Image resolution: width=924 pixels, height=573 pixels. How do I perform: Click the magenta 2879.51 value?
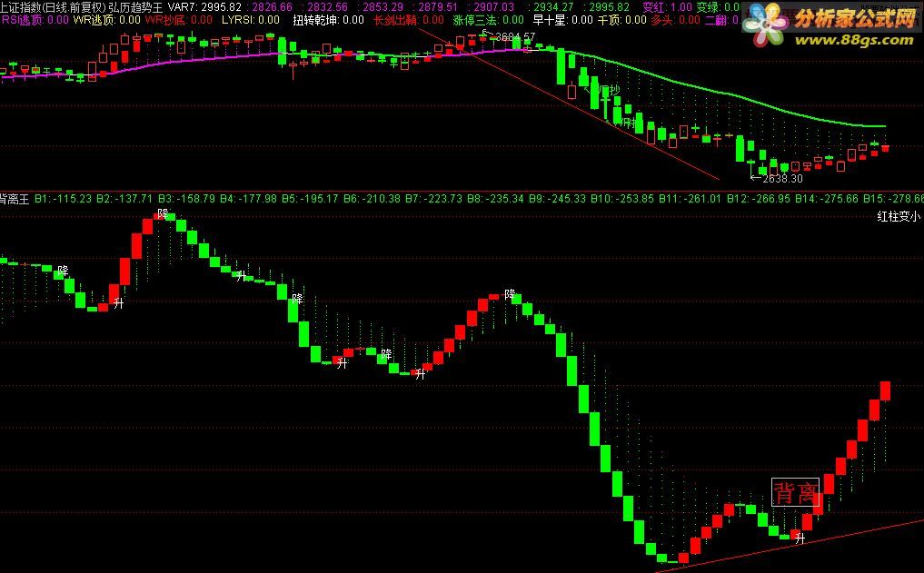click(x=438, y=7)
